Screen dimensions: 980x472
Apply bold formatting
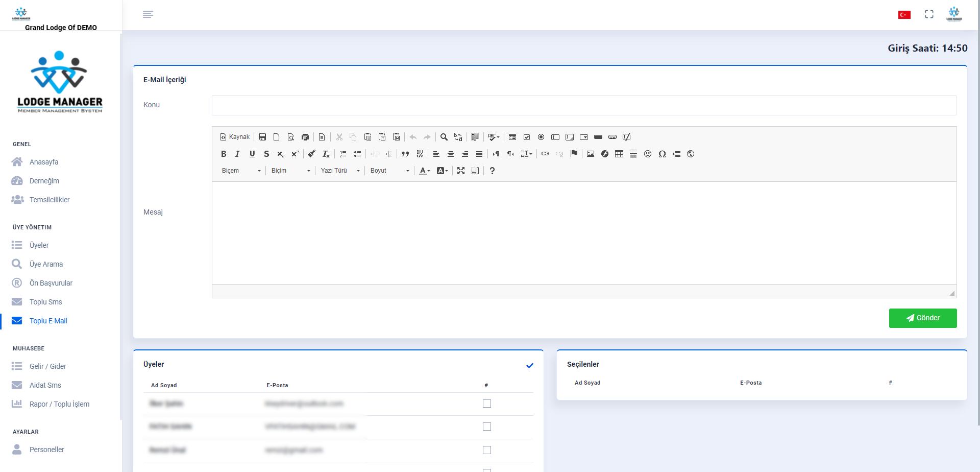click(x=224, y=154)
